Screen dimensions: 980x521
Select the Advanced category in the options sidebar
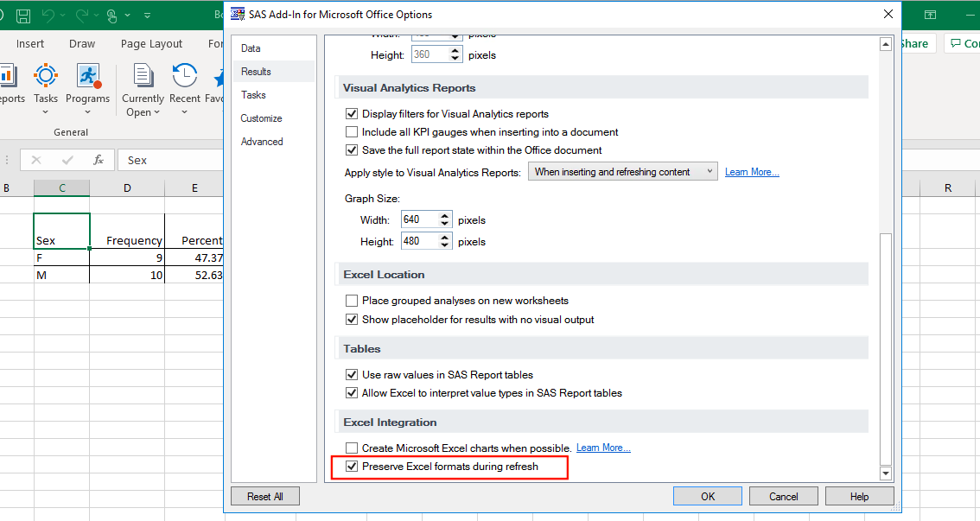point(262,141)
